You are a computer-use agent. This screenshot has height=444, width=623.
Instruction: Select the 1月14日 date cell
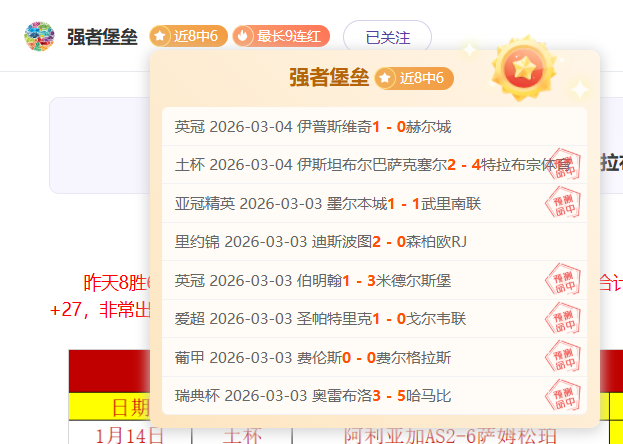[x=129, y=435]
